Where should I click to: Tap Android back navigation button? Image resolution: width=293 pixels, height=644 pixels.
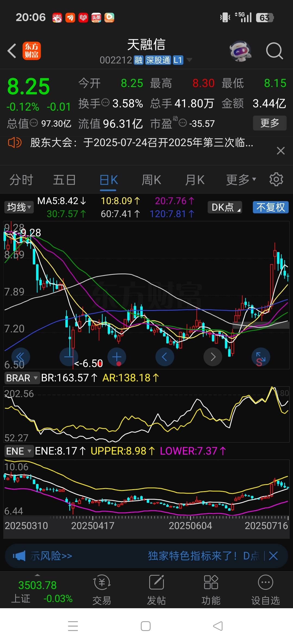coord(218,626)
